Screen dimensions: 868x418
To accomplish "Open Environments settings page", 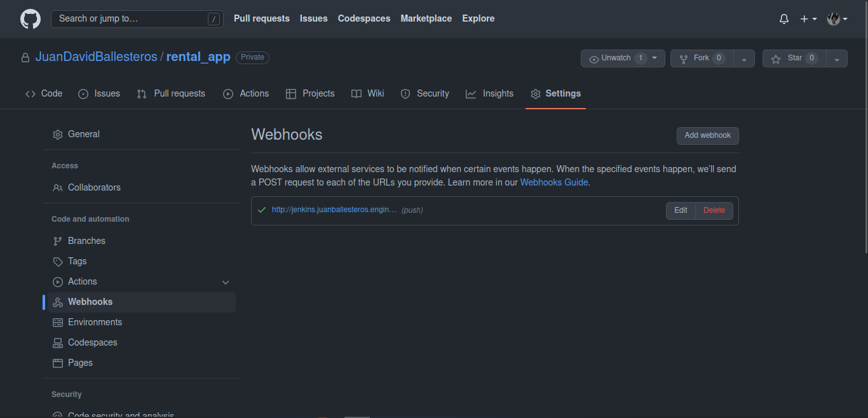I will pos(142,322).
